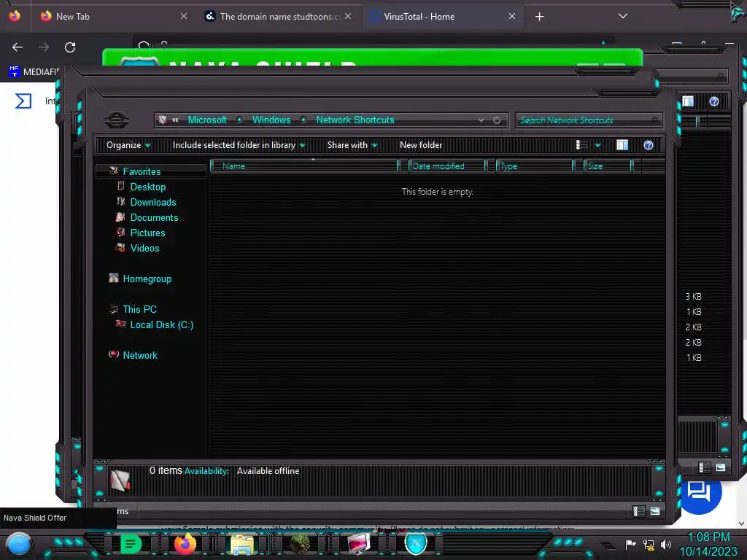
Task: Open the Start orb on taskbar
Action: 19,544
